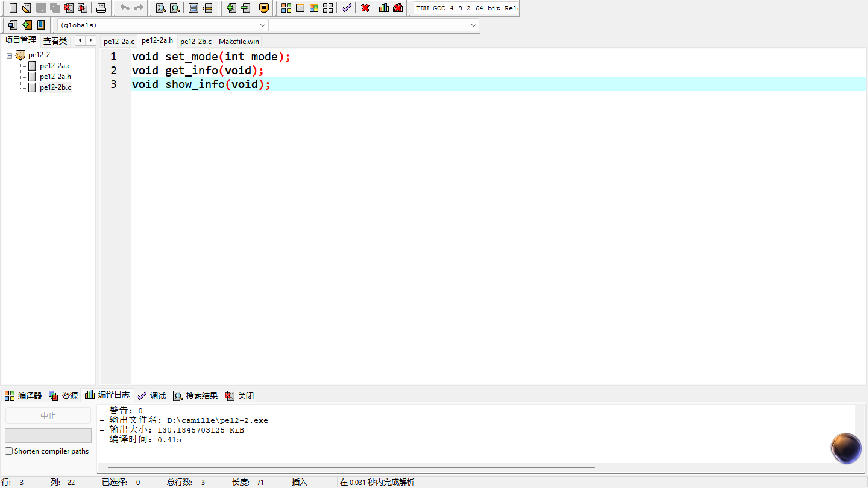The height and width of the screenshot is (488, 868).
Task: Click the red X stop execution icon
Action: [x=365, y=8]
